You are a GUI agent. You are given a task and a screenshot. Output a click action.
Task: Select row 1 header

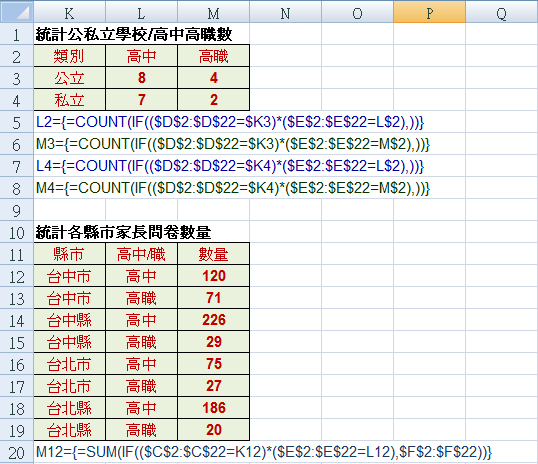(16, 34)
